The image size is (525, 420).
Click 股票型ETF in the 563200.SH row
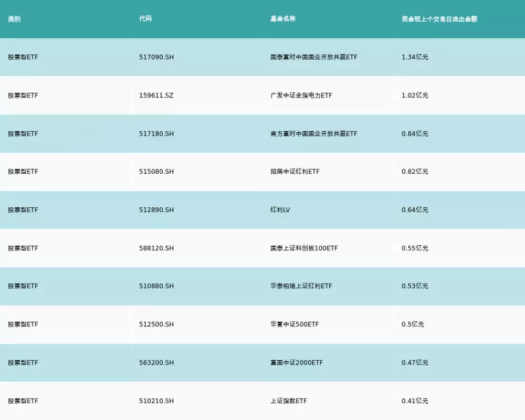click(23, 363)
